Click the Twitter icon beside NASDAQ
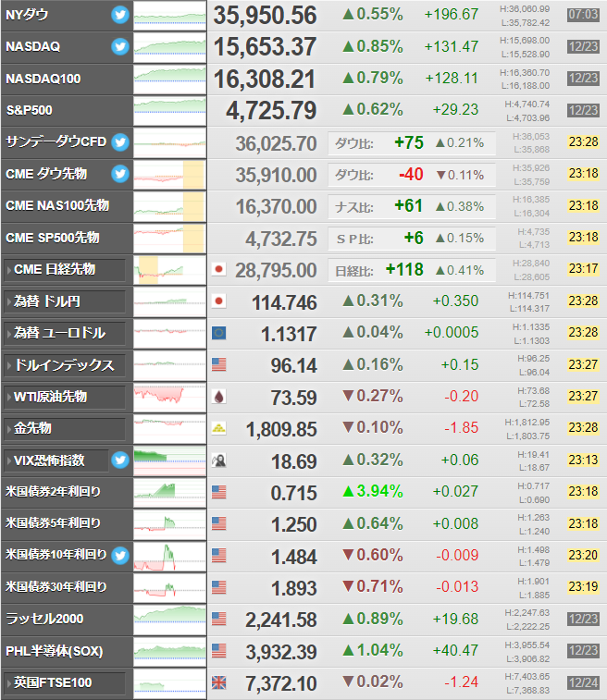Screen dimensions: 607x700 click(x=119, y=46)
